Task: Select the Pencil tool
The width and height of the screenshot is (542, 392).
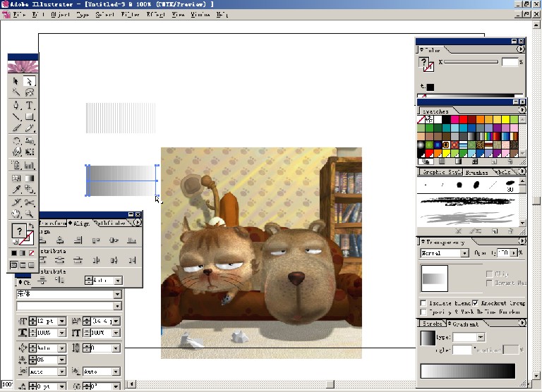Action: [30, 128]
